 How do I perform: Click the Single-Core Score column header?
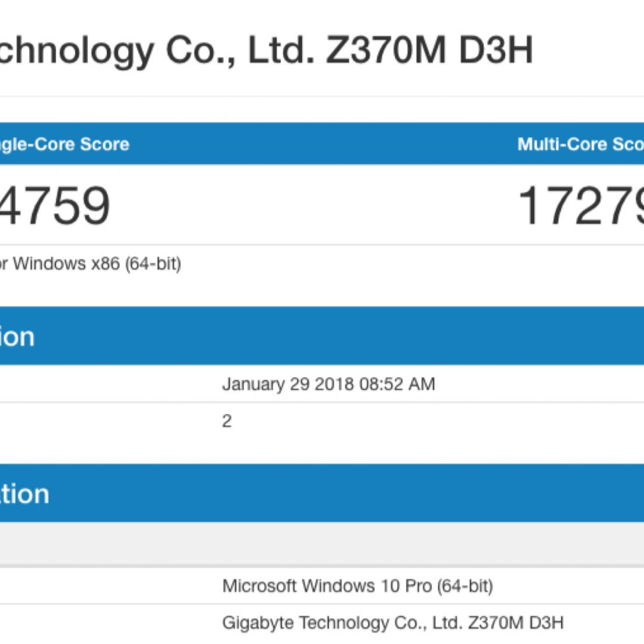click(x=64, y=144)
